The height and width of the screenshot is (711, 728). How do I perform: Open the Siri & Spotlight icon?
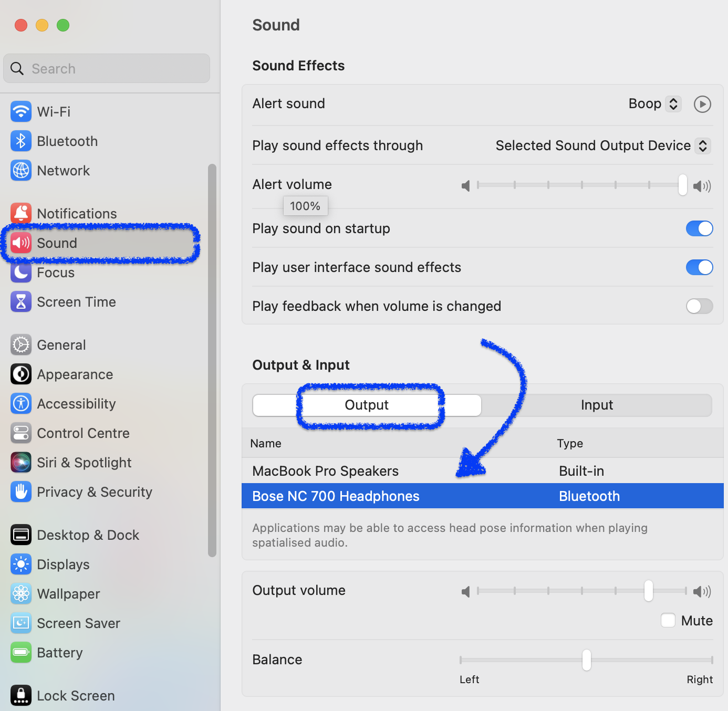[21, 463]
